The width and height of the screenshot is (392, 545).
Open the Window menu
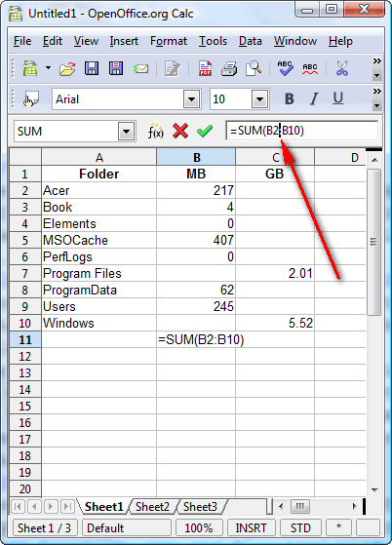click(295, 41)
